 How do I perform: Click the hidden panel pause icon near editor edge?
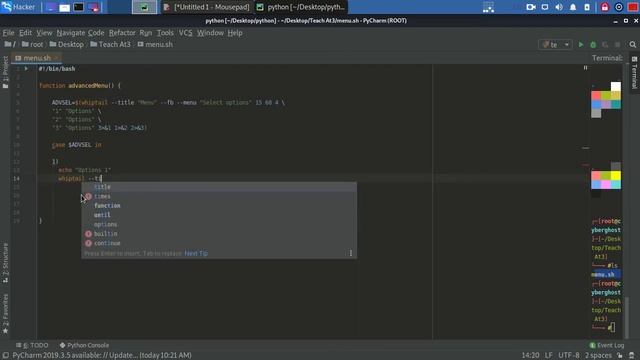(x=585, y=68)
